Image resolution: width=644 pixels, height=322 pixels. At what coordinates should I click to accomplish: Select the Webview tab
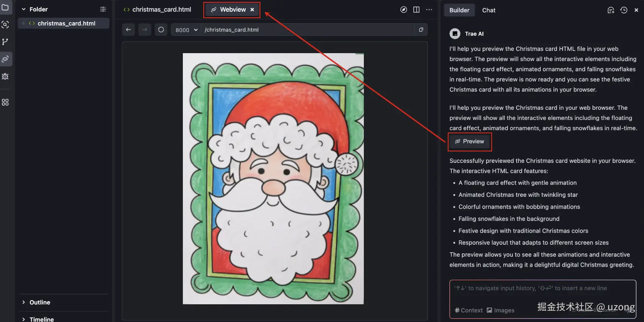(232, 10)
